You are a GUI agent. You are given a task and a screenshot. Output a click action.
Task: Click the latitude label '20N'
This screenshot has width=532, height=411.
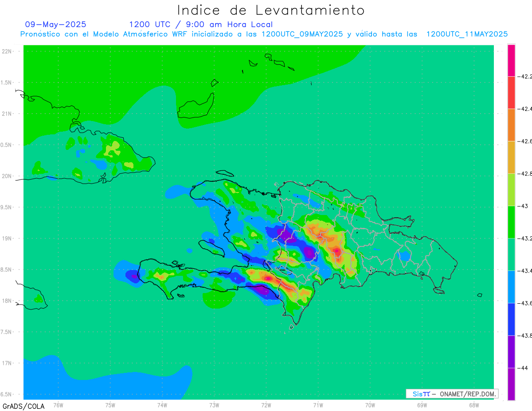[7, 176]
